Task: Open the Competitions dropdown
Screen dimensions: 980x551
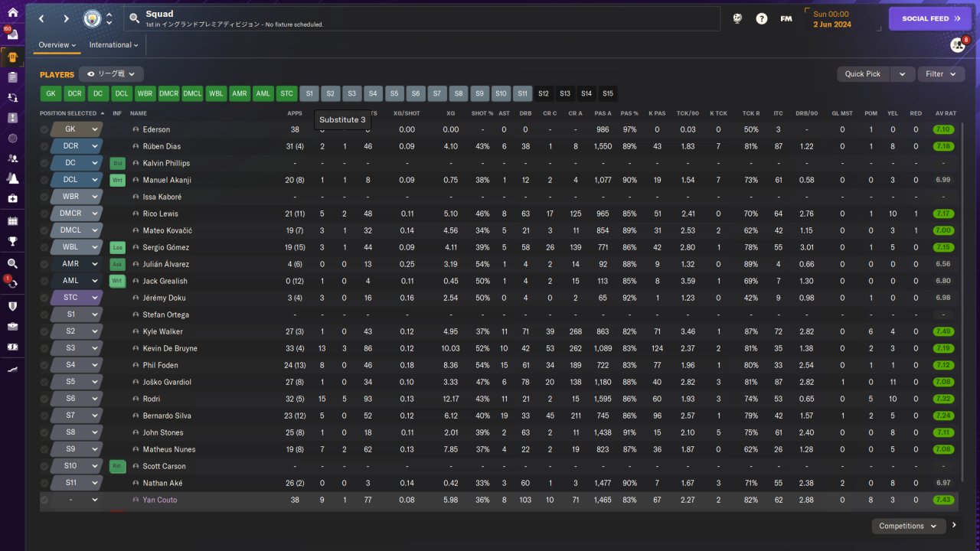Action: tap(908, 526)
